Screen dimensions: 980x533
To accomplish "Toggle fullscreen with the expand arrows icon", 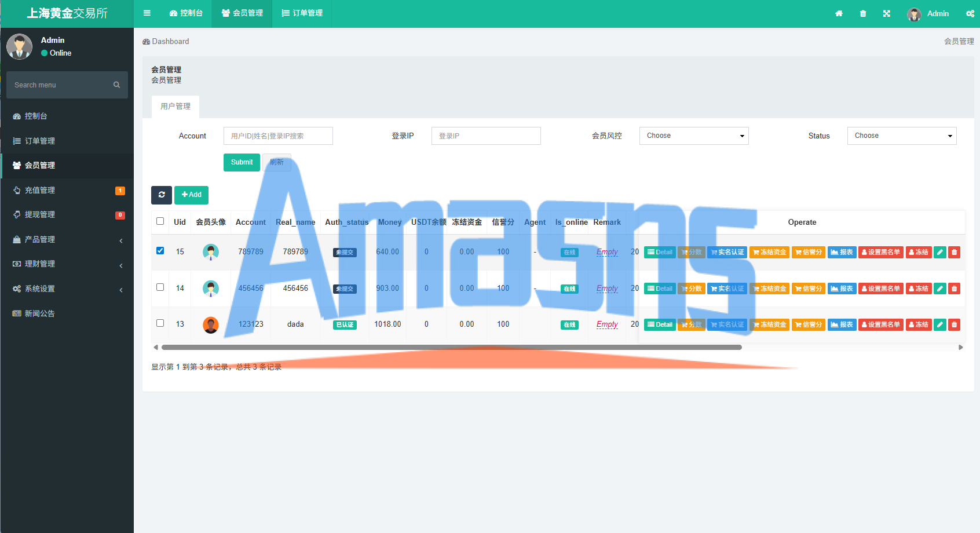I will point(887,13).
